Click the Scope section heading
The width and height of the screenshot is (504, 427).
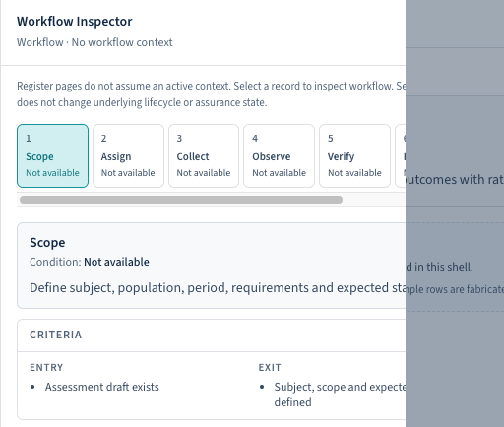click(x=47, y=243)
